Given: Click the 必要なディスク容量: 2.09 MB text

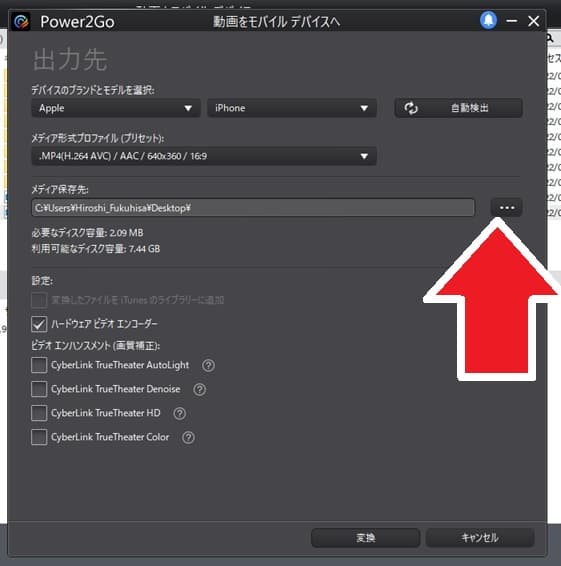Looking at the screenshot, I should pyautogui.click(x=87, y=233).
